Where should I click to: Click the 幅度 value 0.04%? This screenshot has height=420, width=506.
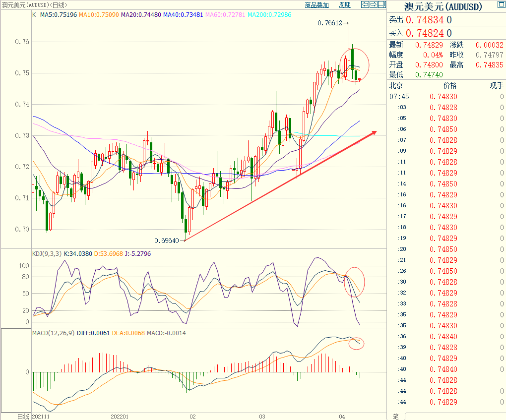pos(433,55)
